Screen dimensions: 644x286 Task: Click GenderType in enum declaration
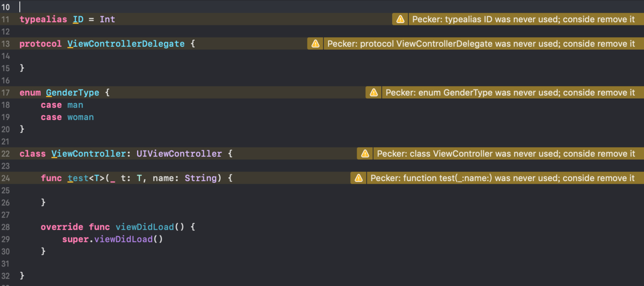click(73, 93)
